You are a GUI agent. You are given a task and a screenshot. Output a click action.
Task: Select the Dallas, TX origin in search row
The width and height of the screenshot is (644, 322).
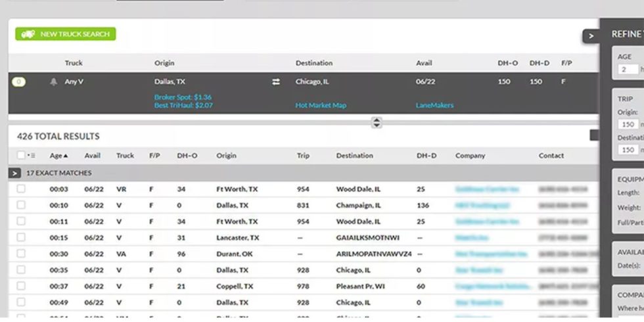click(x=170, y=81)
